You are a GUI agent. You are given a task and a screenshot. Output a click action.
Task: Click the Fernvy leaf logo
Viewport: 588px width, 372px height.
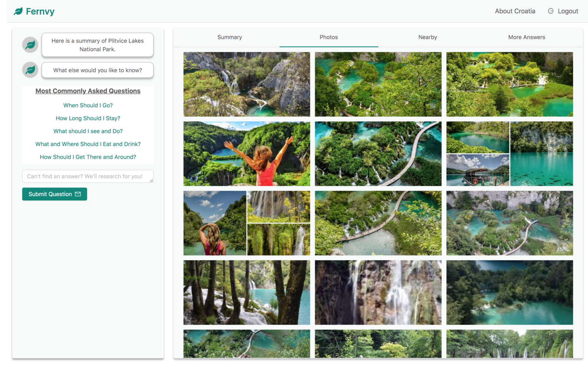(18, 11)
